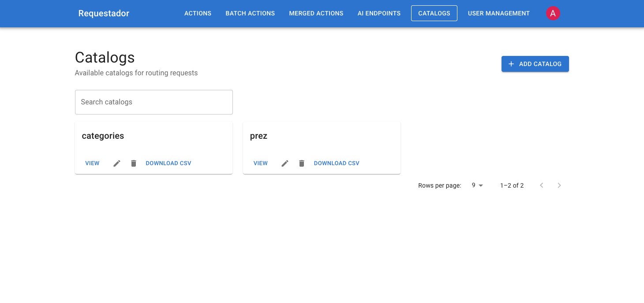Delete the categories catalog via trash icon
644x303 pixels.
point(134,163)
